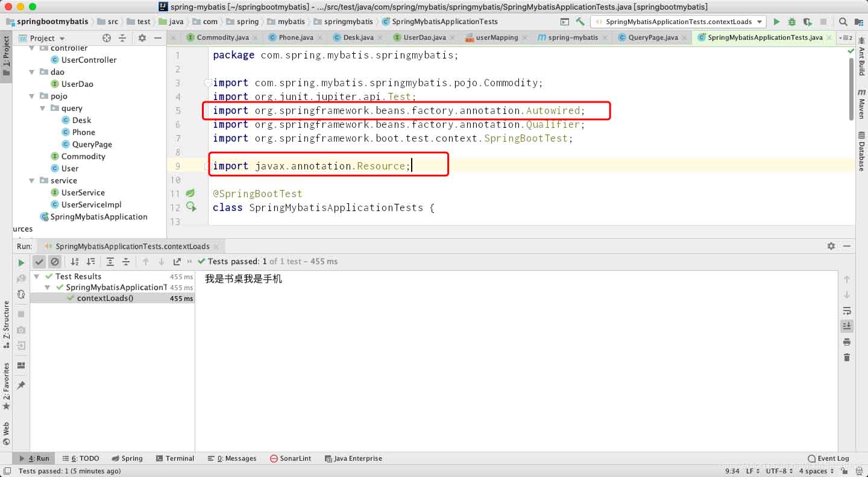Click the restore layout icon in Run sidebar
The image size is (868, 477).
[21, 365]
